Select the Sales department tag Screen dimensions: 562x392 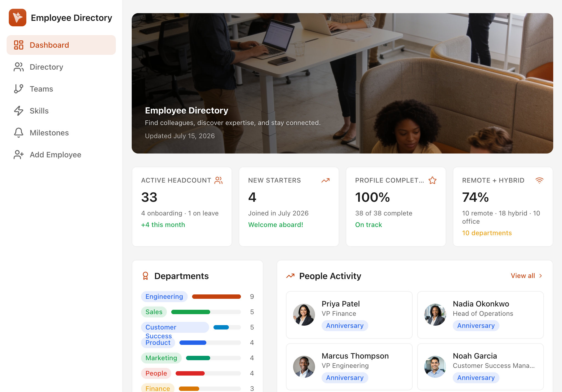coord(154,312)
